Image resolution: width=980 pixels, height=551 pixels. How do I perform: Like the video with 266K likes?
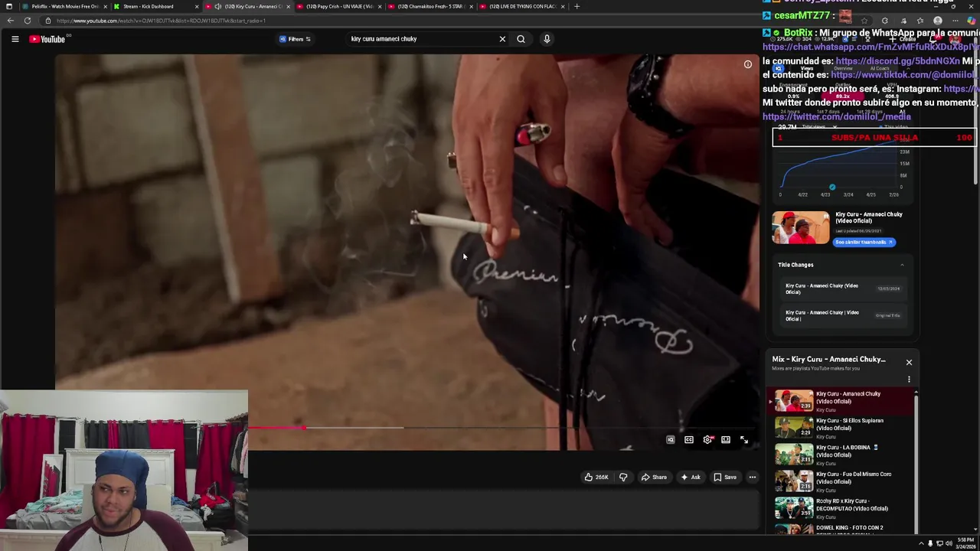click(x=596, y=478)
